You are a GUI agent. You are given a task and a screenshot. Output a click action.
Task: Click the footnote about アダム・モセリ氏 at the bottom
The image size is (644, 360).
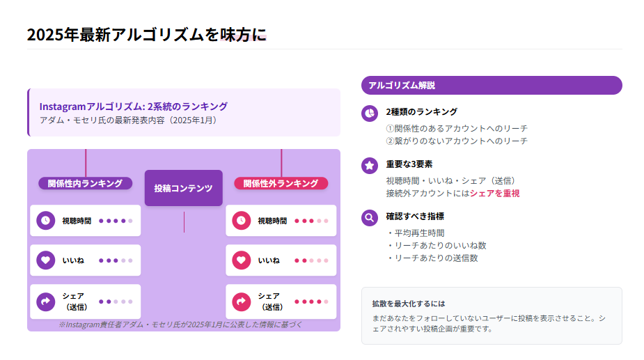click(x=181, y=324)
